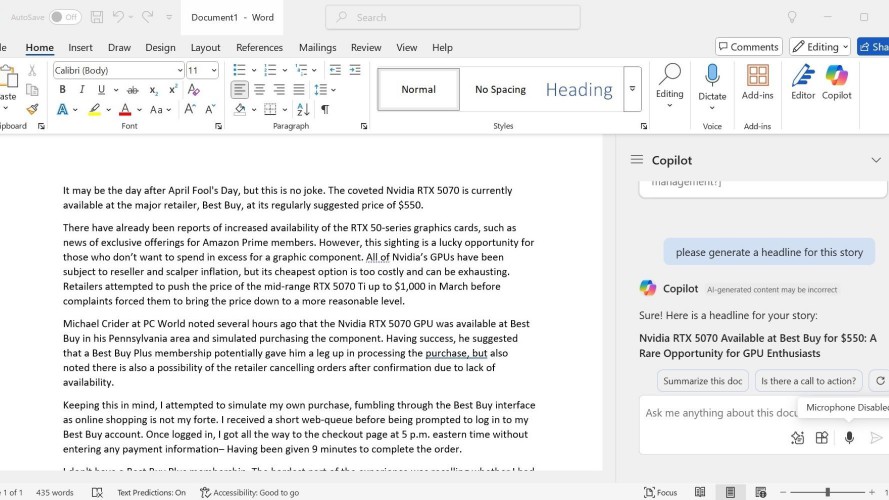889x500 pixels.
Task: Open the References tab
Action: pos(259,47)
